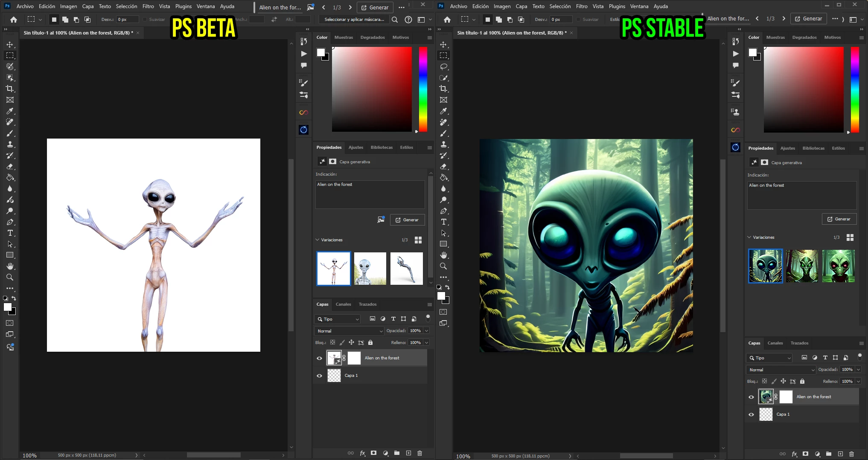Click the Indicación prompt text field in PS Stable
Image resolution: width=868 pixels, height=460 pixels.
pyautogui.click(x=802, y=195)
